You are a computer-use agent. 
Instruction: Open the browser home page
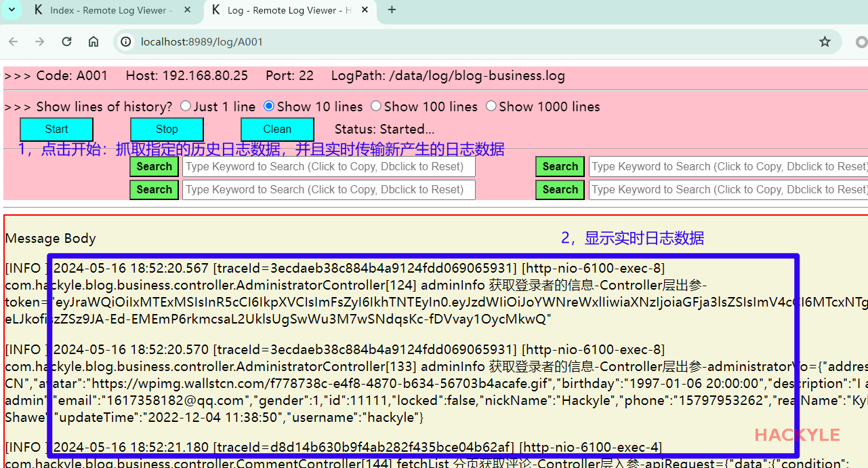click(94, 41)
